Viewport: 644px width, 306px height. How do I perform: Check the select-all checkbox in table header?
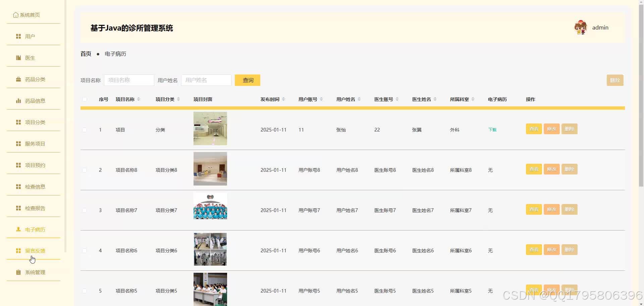point(85,99)
